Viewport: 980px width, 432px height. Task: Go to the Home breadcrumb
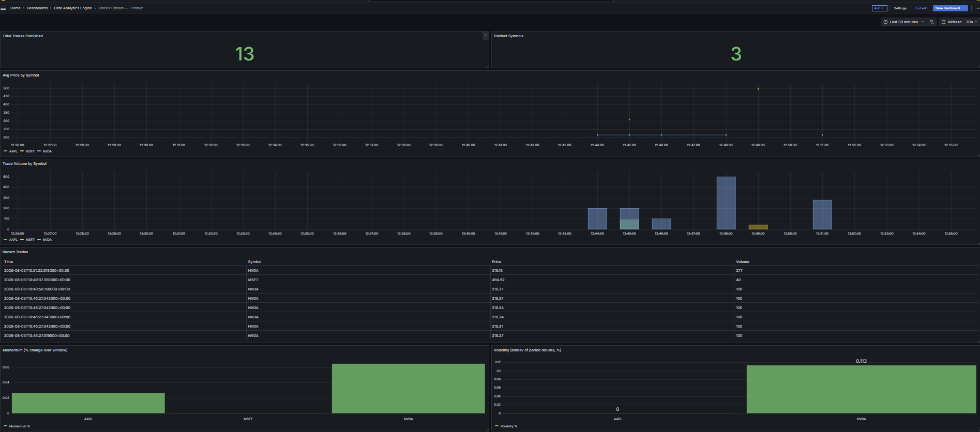coord(16,8)
